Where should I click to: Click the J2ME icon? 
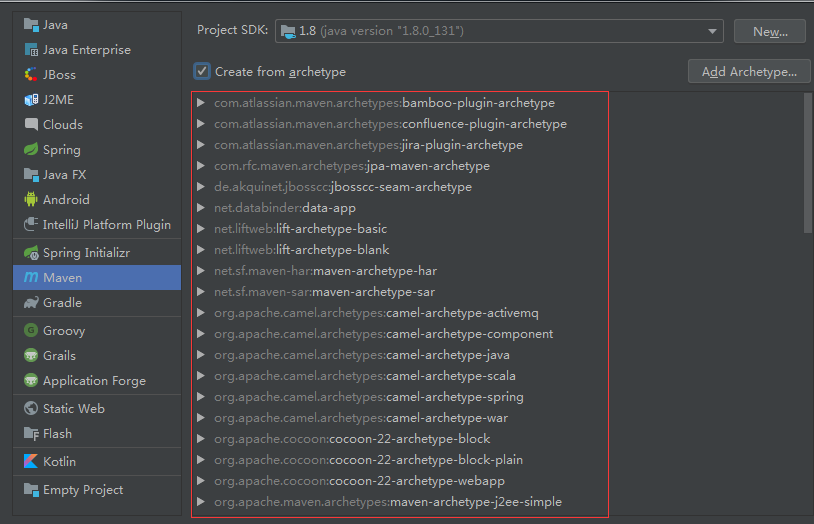31,100
